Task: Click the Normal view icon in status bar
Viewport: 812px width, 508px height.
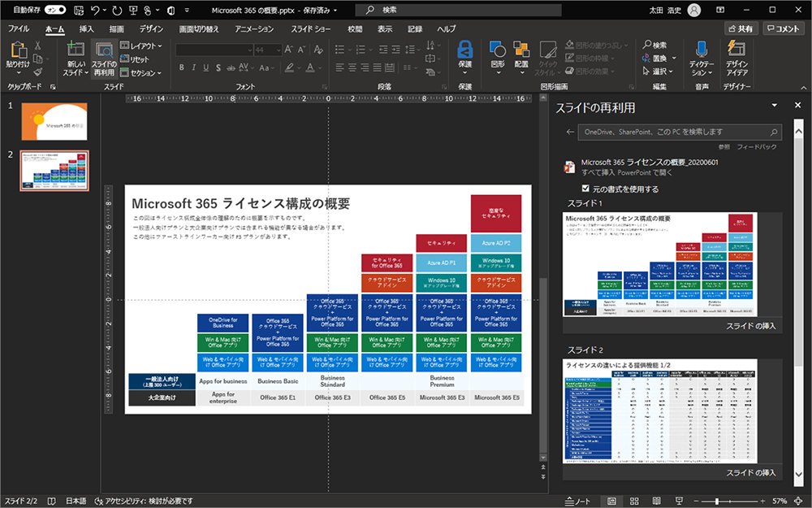Action: point(611,501)
